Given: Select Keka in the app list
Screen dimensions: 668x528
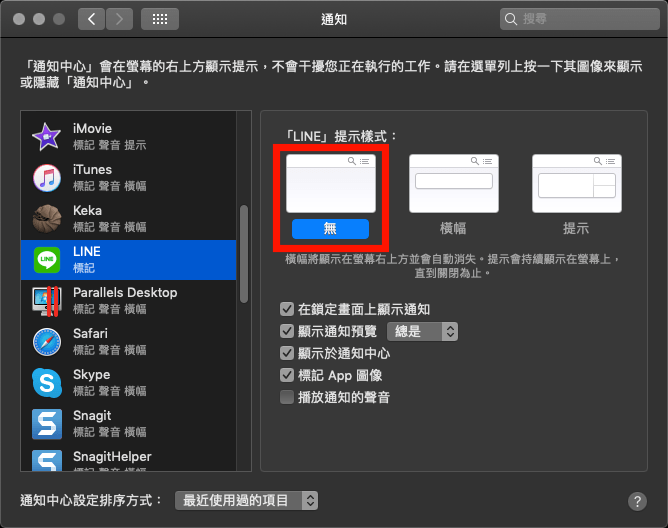Looking at the screenshot, I should click(x=128, y=219).
